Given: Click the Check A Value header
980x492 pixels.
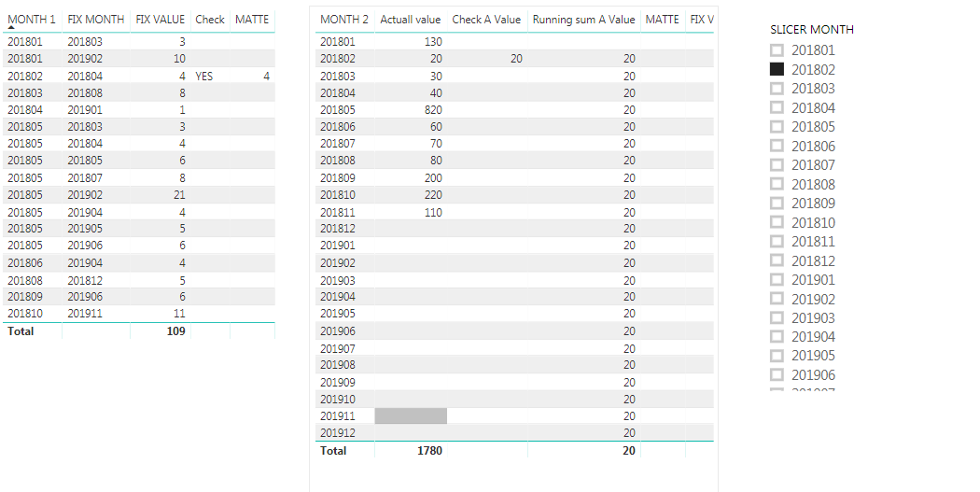Looking at the screenshot, I should (x=486, y=20).
